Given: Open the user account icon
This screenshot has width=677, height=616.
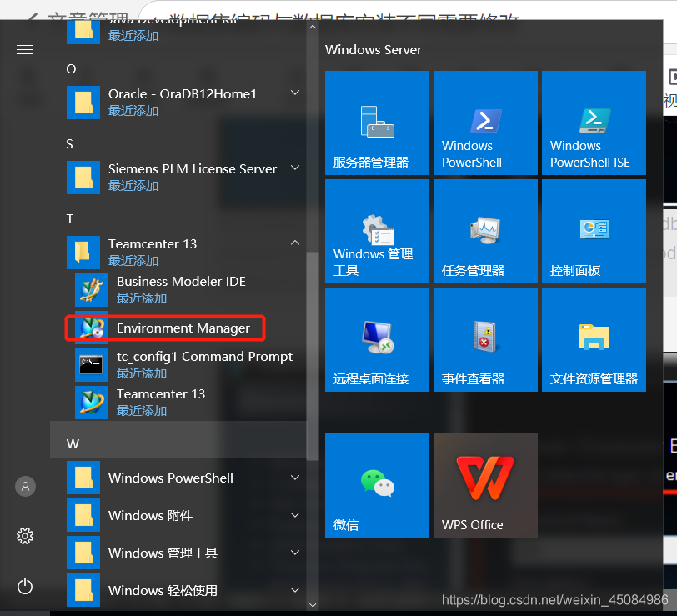Looking at the screenshot, I should (25, 486).
